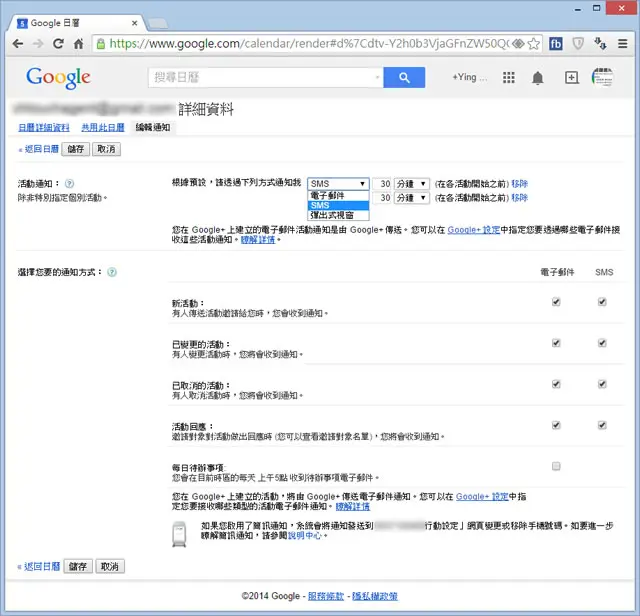Open the notifications bell icon
640x616 pixels.
tap(538, 77)
